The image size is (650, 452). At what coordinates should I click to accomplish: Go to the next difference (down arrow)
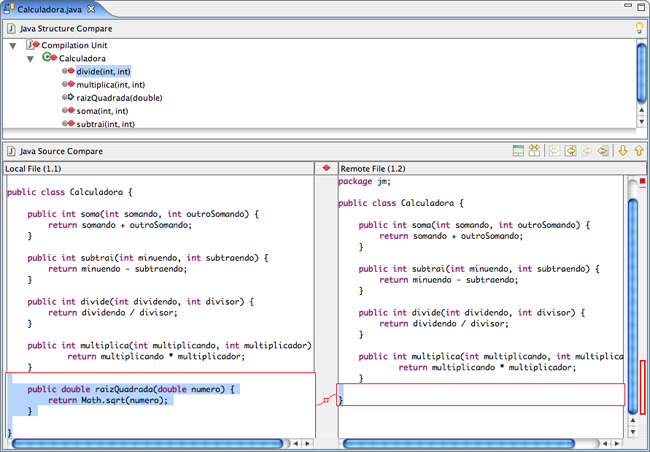pyautogui.click(x=622, y=151)
